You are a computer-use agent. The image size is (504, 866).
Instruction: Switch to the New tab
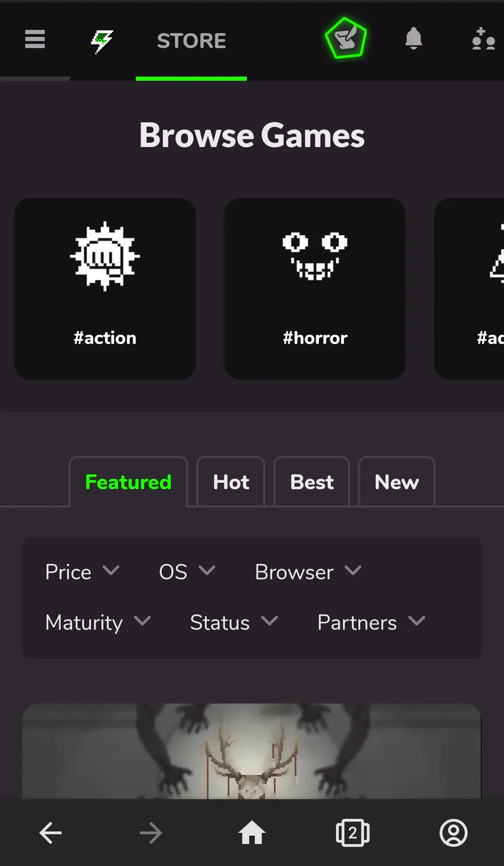[x=396, y=482]
